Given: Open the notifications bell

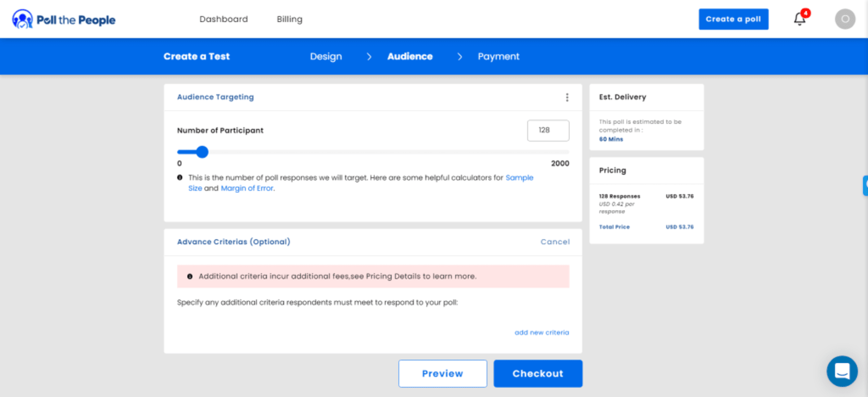Looking at the screenshot, I should pos(800,19).
